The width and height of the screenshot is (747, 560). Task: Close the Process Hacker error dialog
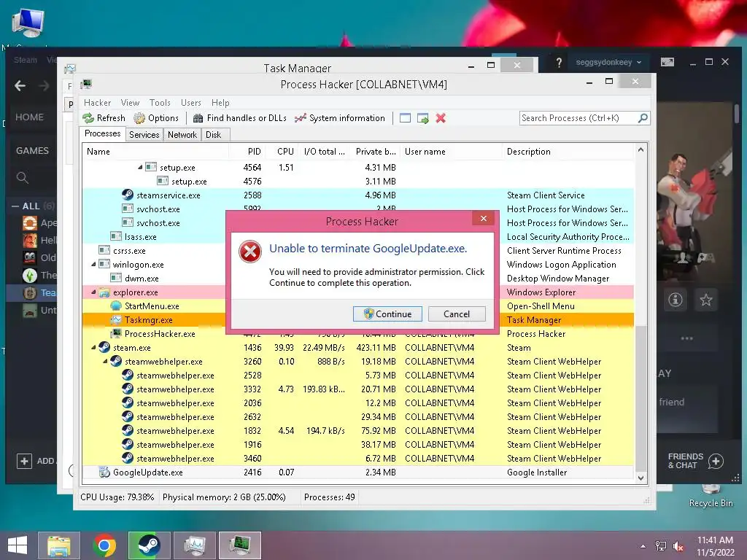coord(484,218)
